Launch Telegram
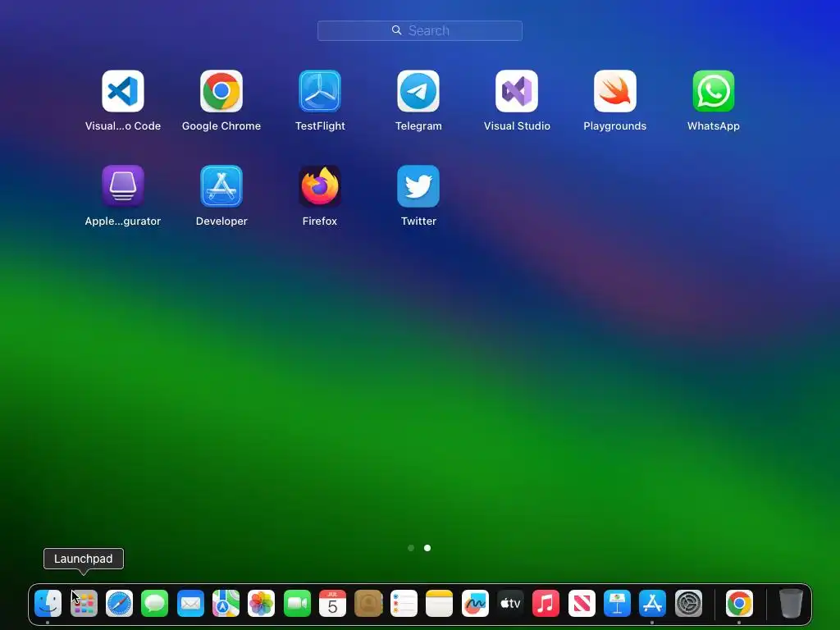This screenshot has height=630, width=840. click(x=418, y=91)
